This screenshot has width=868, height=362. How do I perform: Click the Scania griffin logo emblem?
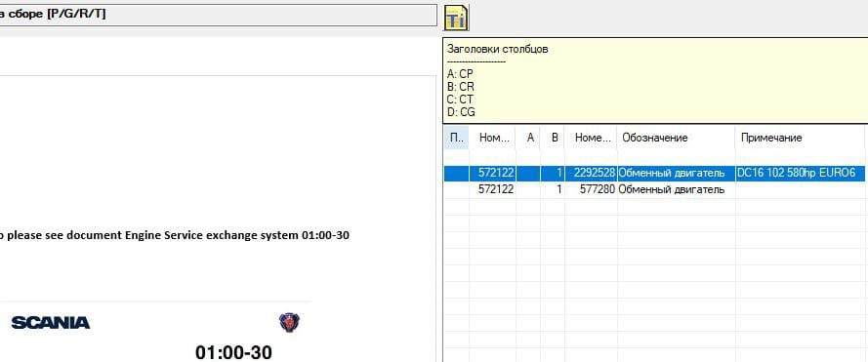[x=289, y=322]
